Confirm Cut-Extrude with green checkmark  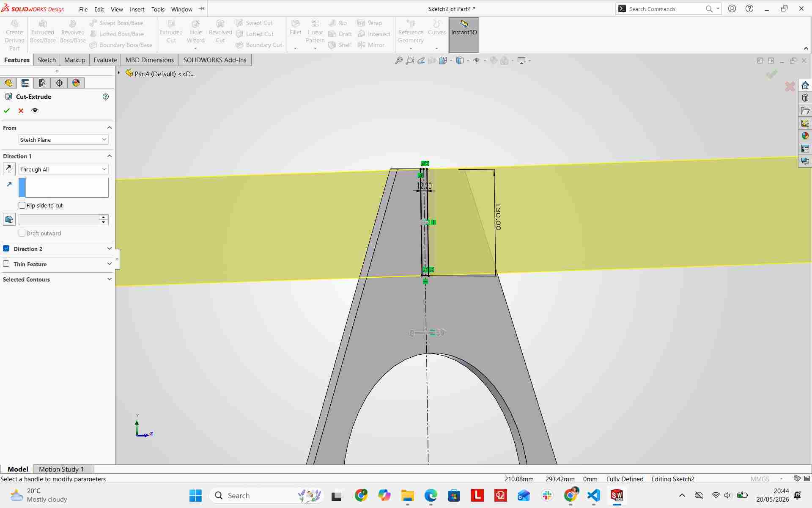6,110
